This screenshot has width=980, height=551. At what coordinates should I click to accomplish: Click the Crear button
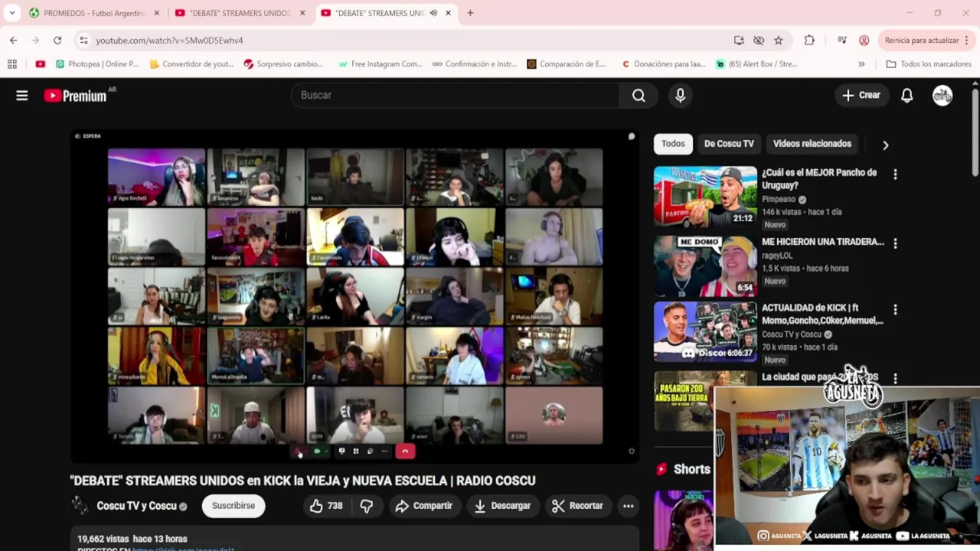click(x=861, y=95)
